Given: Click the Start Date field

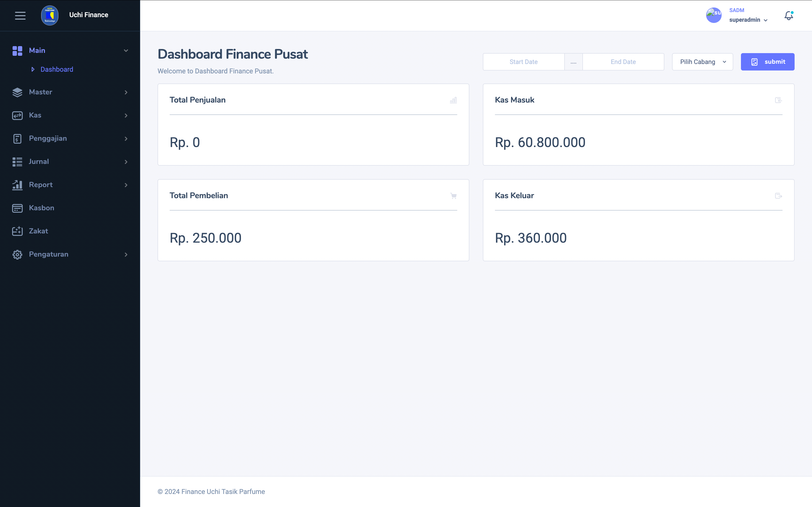Looking at the screenshot, I should [523, 62].
